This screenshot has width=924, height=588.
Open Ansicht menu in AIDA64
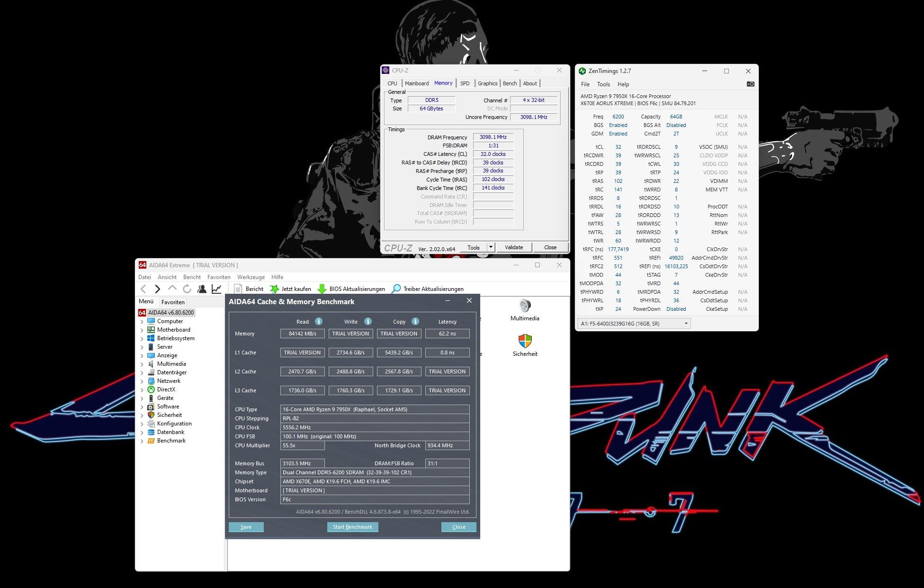pyautogui.click(x=167, y=277)
